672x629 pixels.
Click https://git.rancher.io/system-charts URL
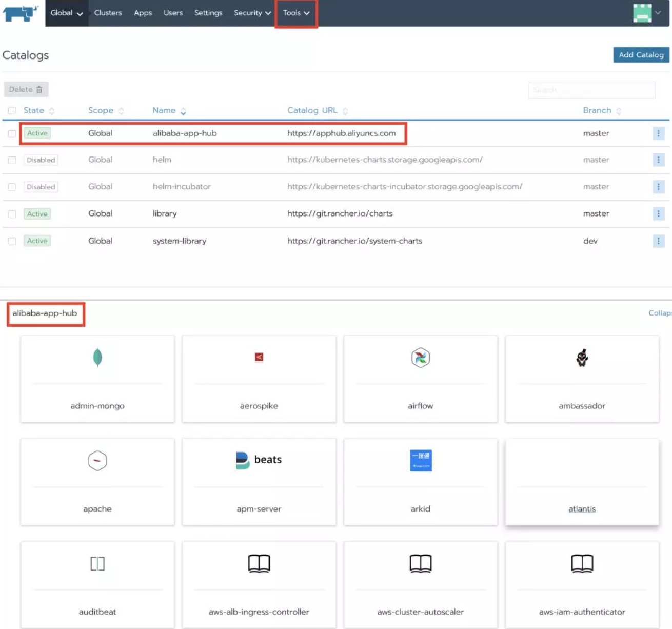click(x=355, y=241)
